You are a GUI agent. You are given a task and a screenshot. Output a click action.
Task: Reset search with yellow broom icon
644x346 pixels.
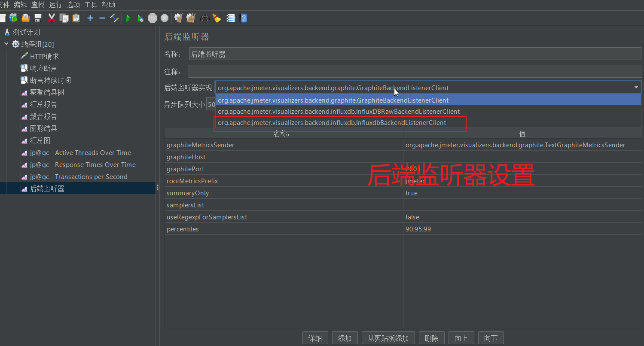pos(217,18)
